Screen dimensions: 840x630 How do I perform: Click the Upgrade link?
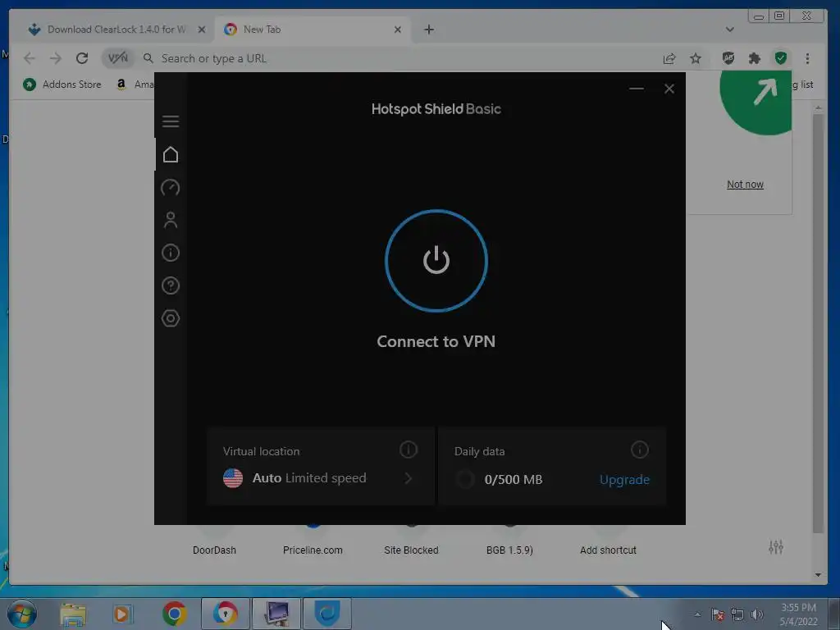(x=624, y=479)
